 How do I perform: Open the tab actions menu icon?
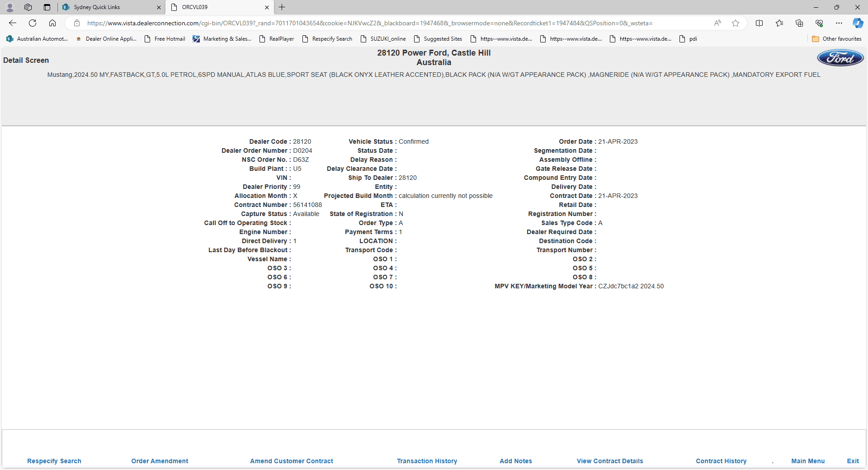[x=47, y=7]
